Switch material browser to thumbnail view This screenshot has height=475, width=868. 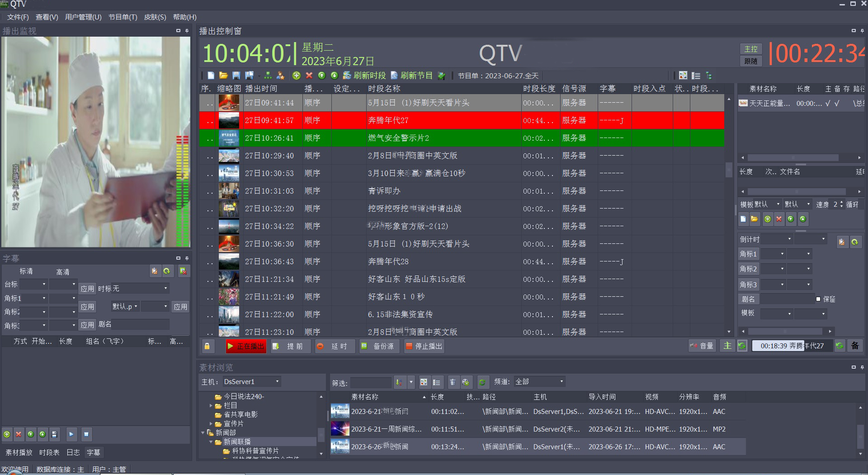click(x=424, y=382)
